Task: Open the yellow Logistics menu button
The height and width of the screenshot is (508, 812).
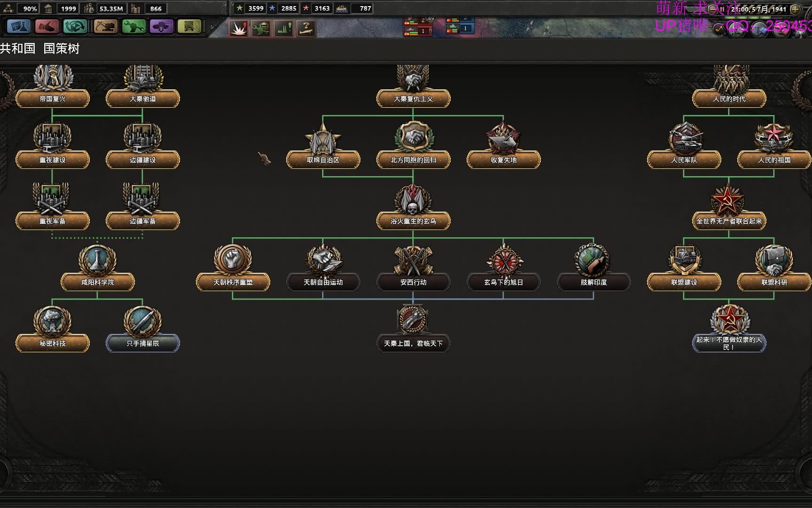Action: pyautogui.click(x=189, y=27)
